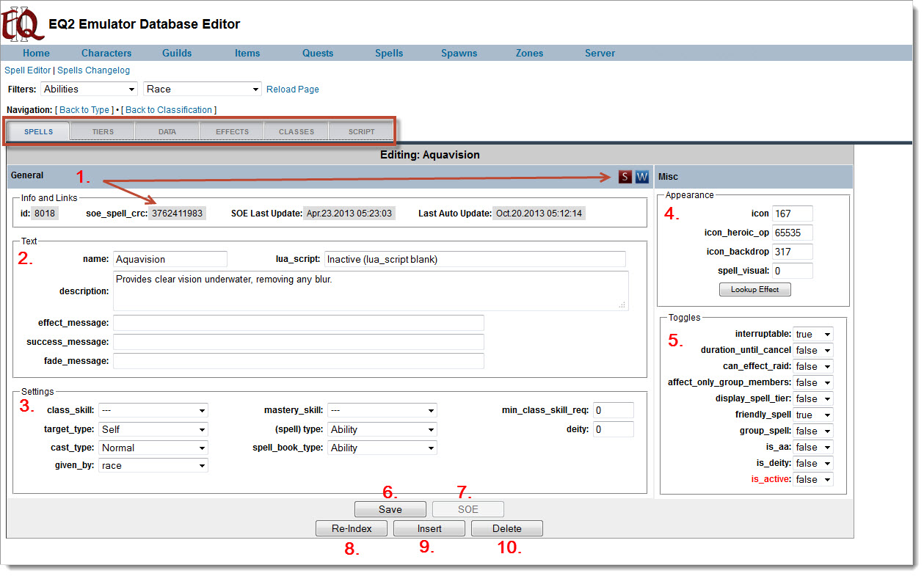Toggle the interruptable dropdown
Image resolution: width=924 pixels, height=576 pixels.
[812, 335]
